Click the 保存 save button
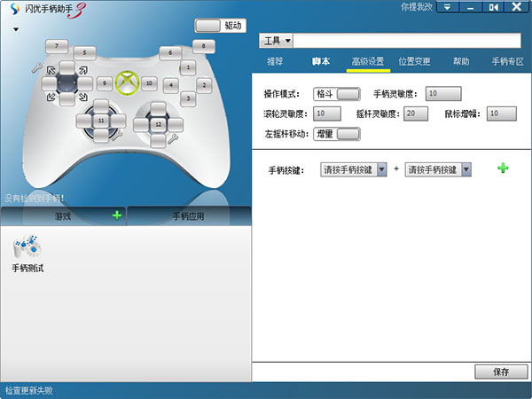Image resolution: width=532 pixels, height=399 pixels. click(501, 372)
